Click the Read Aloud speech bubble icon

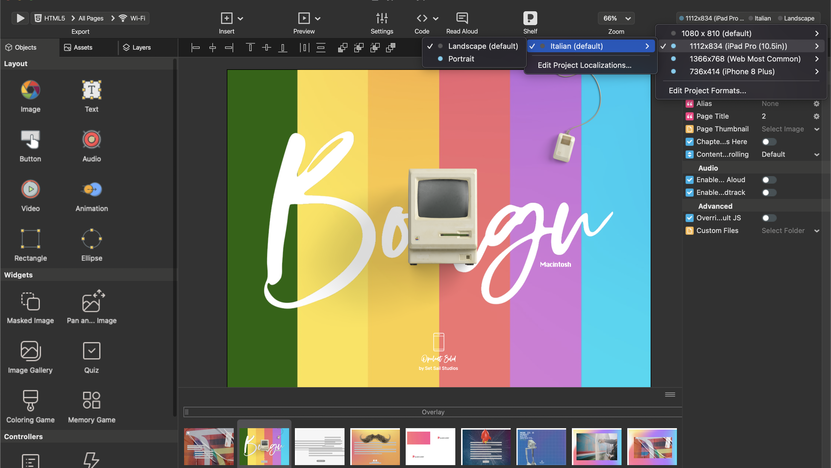coord(461,18)
